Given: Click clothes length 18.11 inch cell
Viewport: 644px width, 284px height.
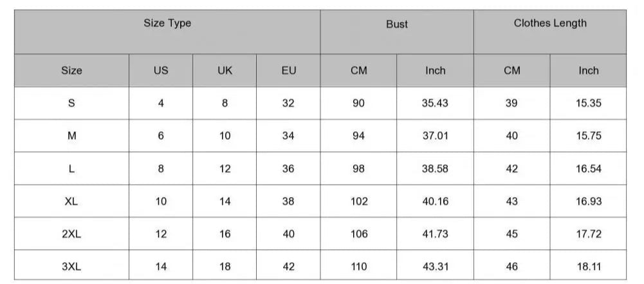Looking at the screenshot, I should pos(588,267).
